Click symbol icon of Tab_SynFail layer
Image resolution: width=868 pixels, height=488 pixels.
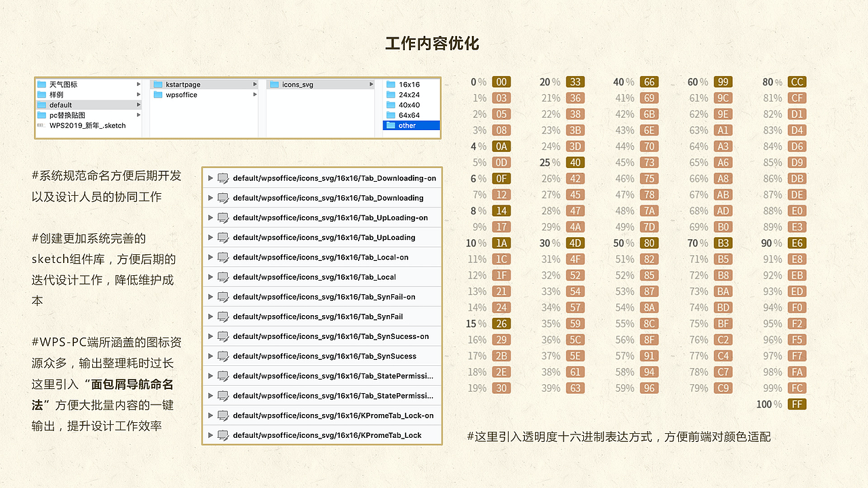point(222,317)
